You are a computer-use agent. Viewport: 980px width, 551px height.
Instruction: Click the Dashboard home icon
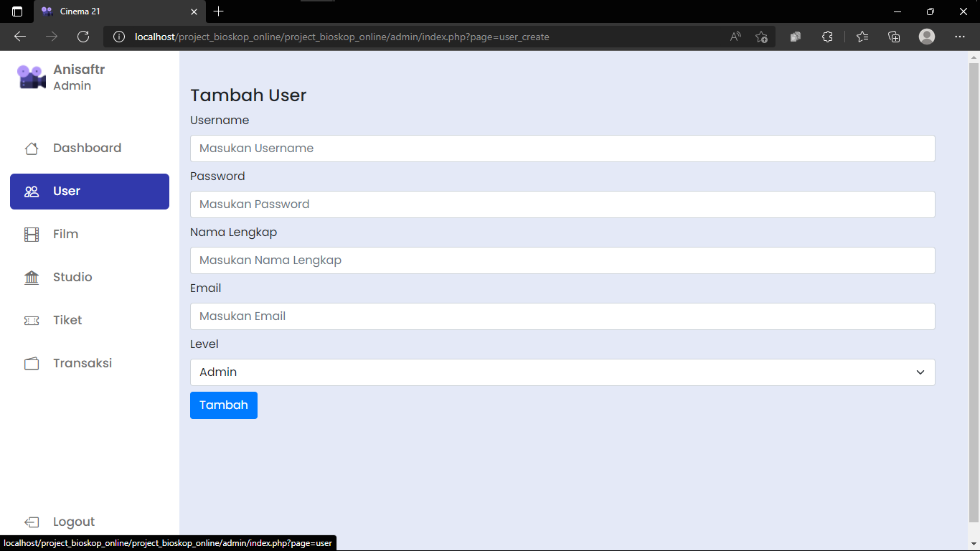click(x=32, y=148)
